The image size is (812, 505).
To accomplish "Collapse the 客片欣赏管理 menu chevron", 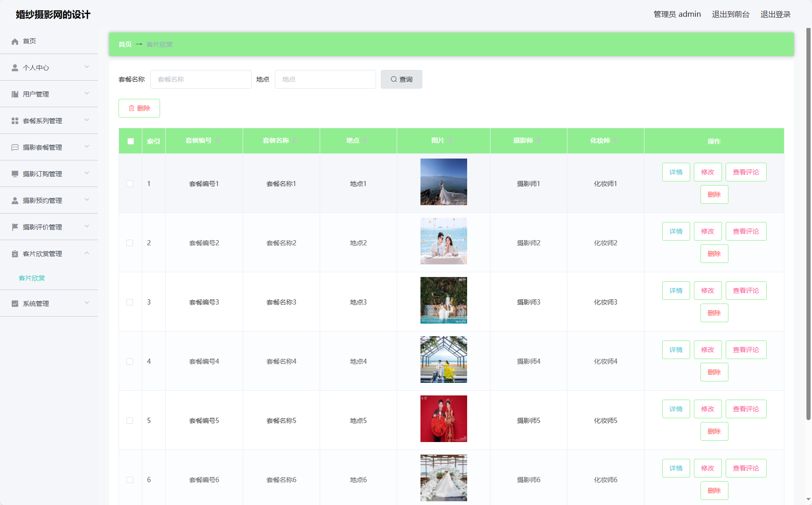I will pos(86,253).
